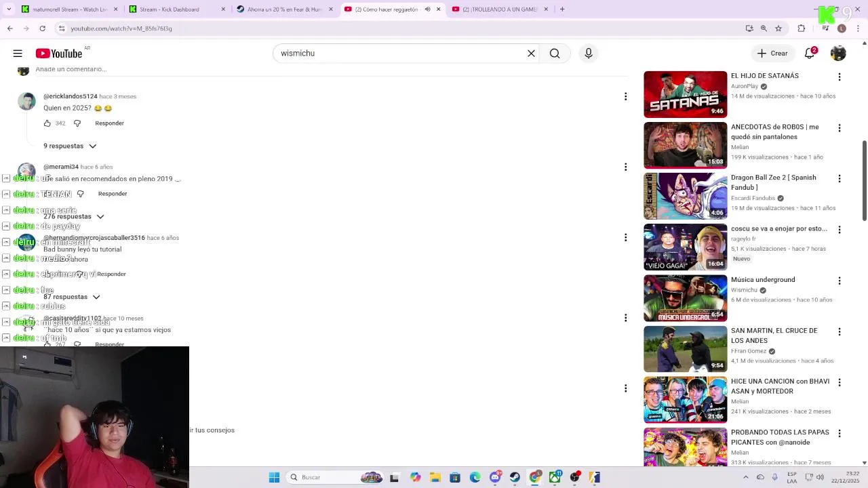Open menu for 'EL HIJO DE SATANÁS' video
The image size is (868, 488).
(840, 77)
